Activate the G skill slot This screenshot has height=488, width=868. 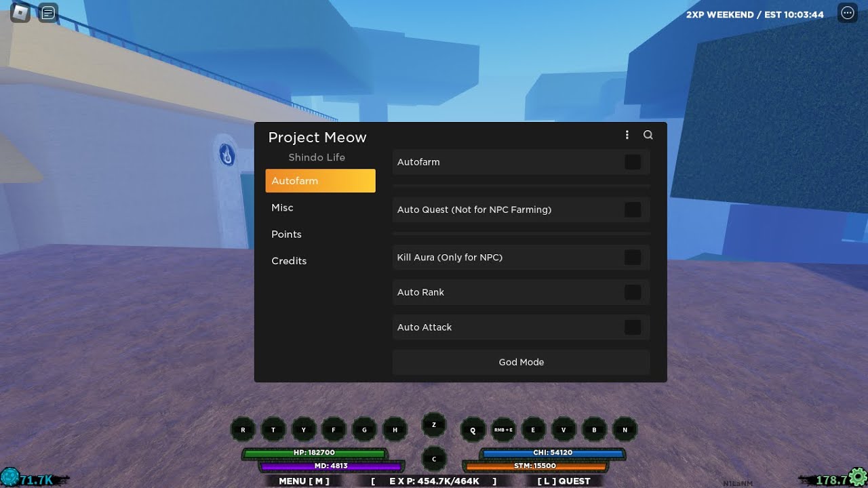click(364, 430)
